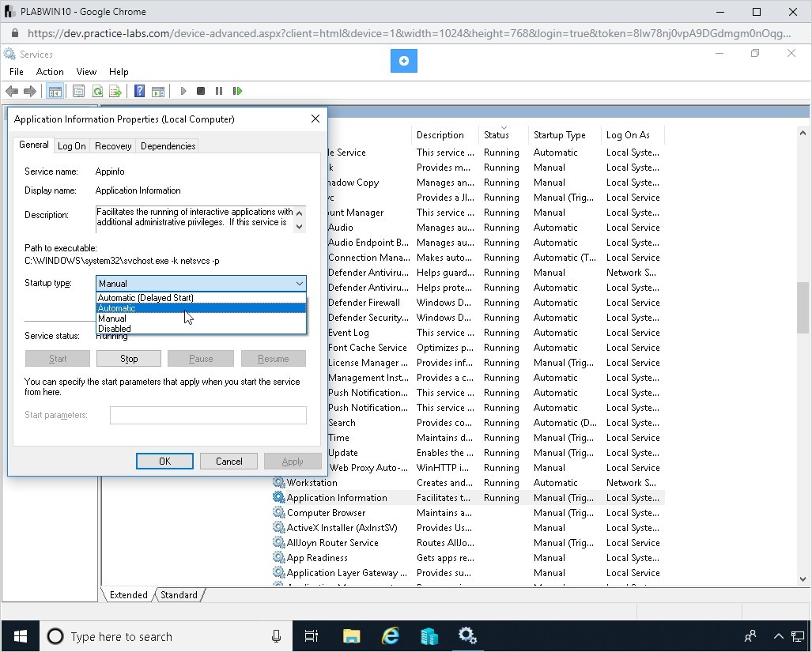
Task: Set startup type to Disabled
Action: tap(201, 329)
